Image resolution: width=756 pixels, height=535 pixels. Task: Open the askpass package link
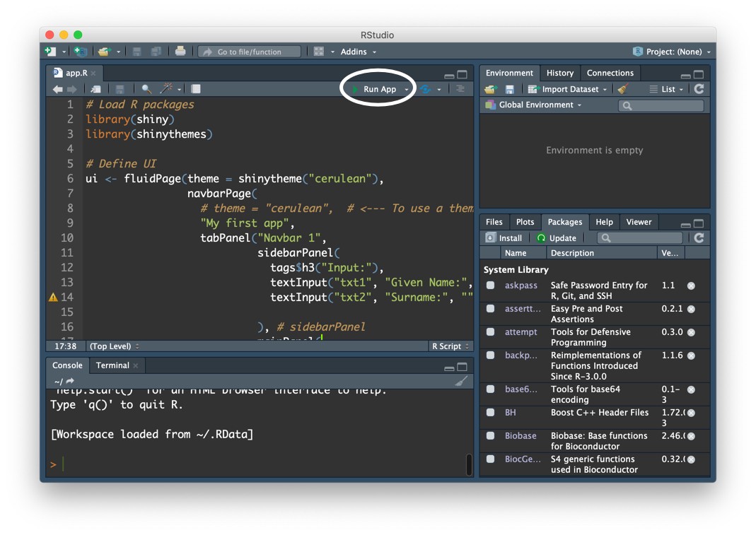(x=521, y=286)
